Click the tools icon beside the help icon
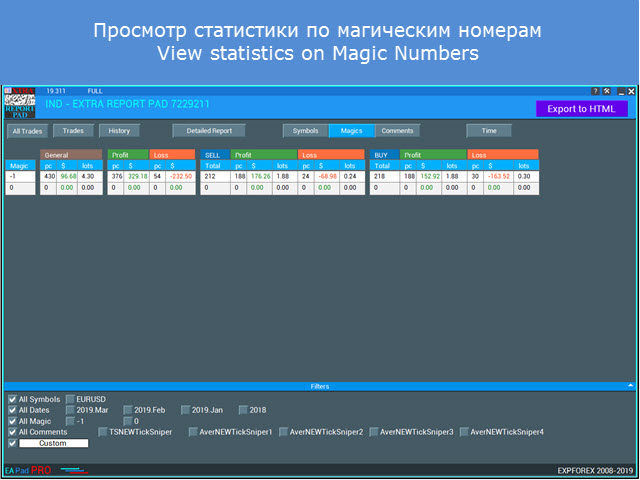Image resolution: width=640 pixels, height=480 pixels. 608,91
